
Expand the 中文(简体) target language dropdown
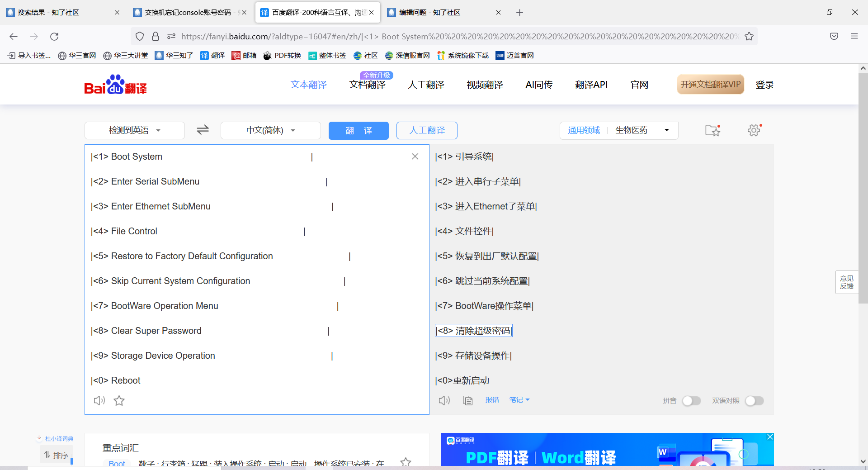tap(271, 130)
